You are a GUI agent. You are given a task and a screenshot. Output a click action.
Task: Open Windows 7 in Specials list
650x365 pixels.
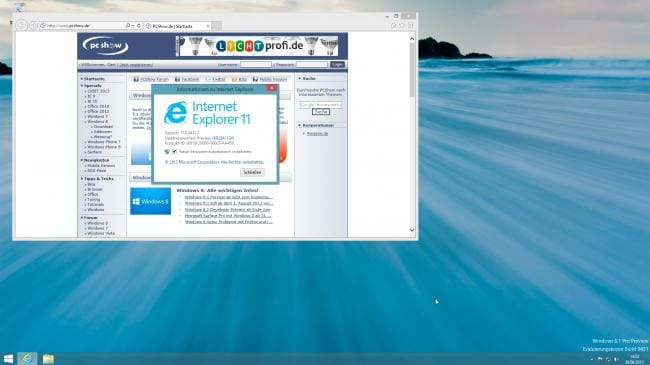pos(97,117)
